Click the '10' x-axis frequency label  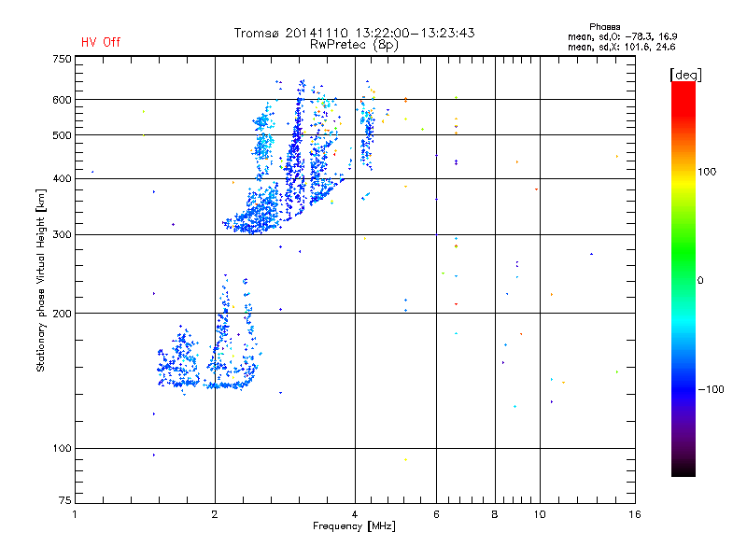[540, 514]
